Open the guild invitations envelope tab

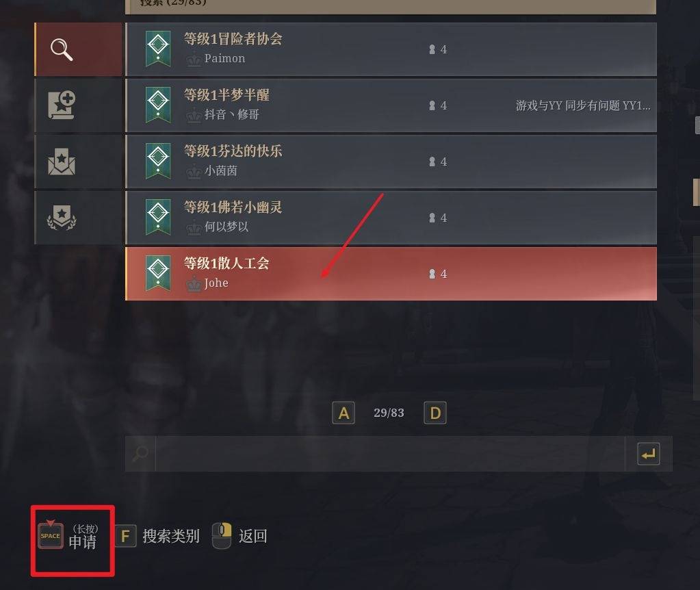(78, 162)
